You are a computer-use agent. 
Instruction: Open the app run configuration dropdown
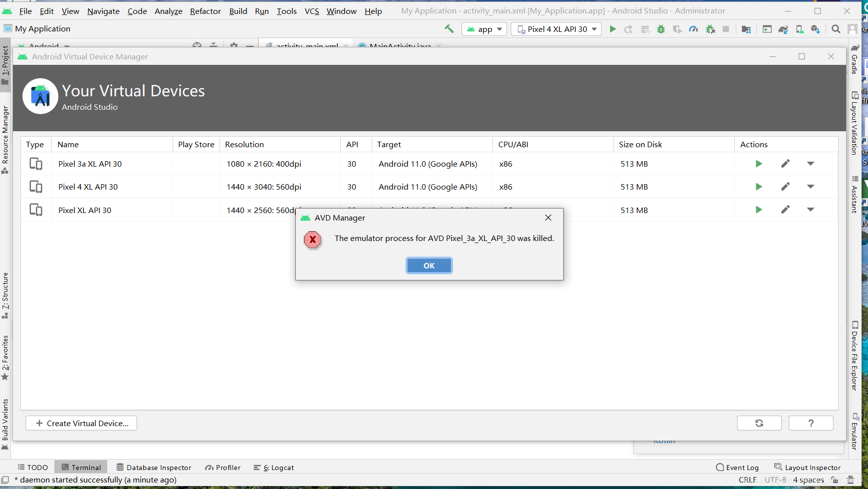click(x=484, y=29)
